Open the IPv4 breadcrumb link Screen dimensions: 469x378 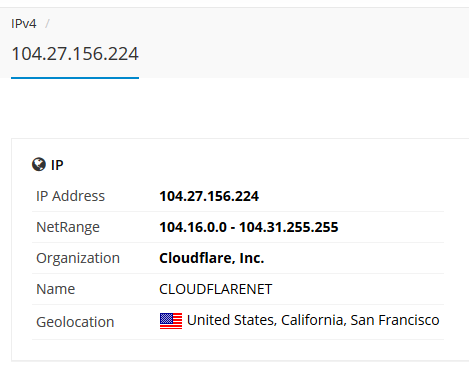point(24,24)
